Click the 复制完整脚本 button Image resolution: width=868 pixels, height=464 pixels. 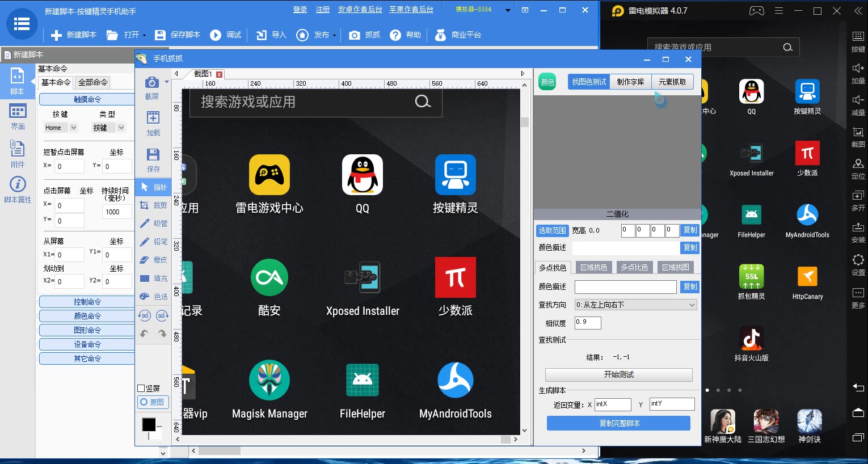click(618, 423)
